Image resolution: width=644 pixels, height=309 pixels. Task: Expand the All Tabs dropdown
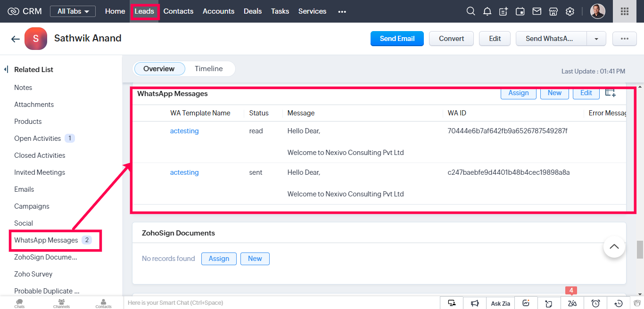point(73,11)
